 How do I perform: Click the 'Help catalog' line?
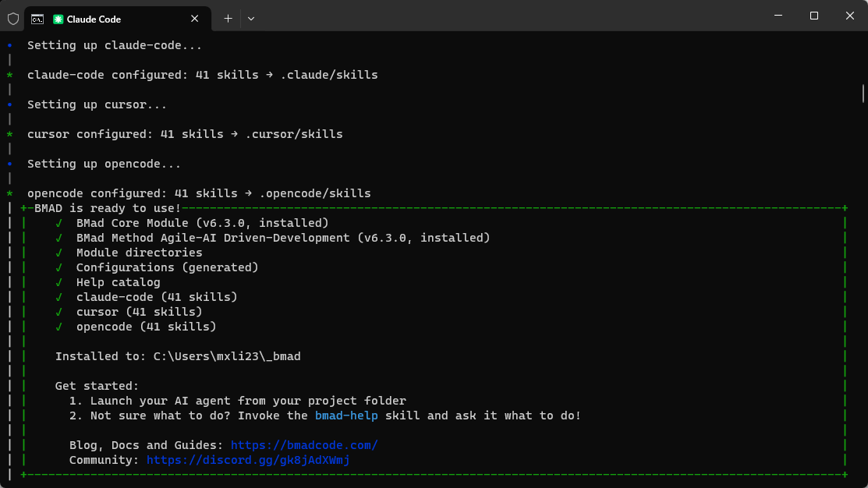point(118,283)
